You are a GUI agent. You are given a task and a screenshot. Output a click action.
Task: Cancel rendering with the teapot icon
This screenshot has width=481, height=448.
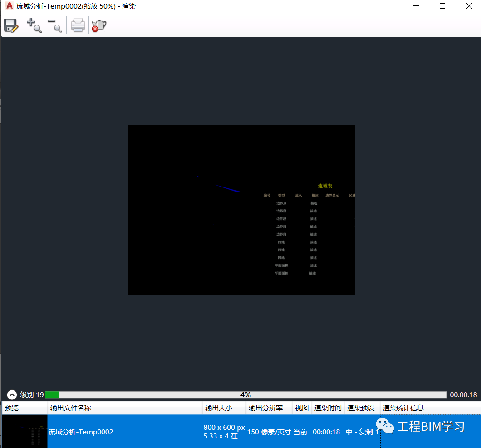[99, 25]
